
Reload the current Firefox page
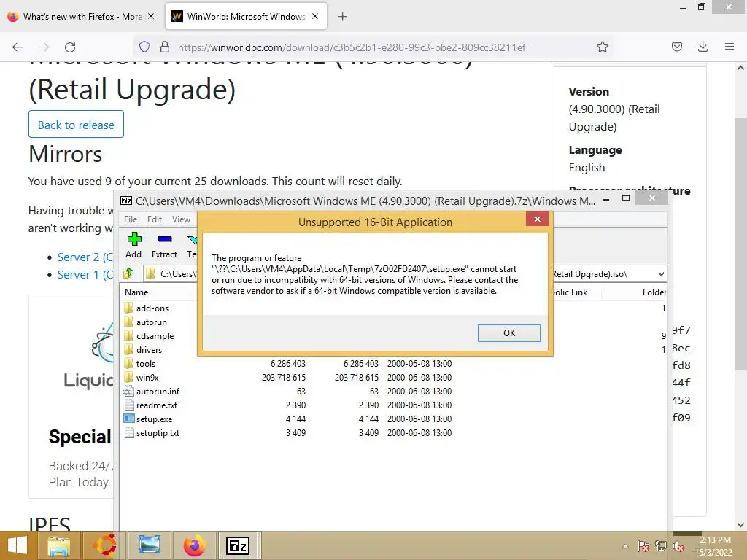tap(70, 47)
